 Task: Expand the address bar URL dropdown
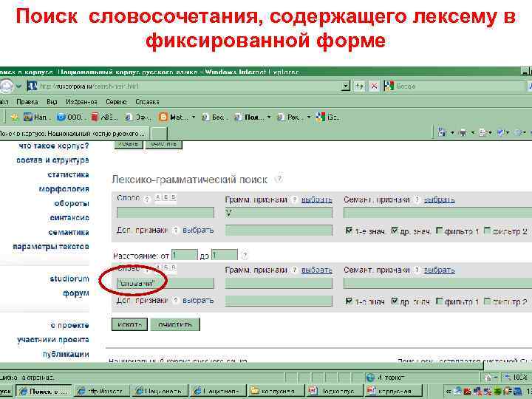click(346, 86)
